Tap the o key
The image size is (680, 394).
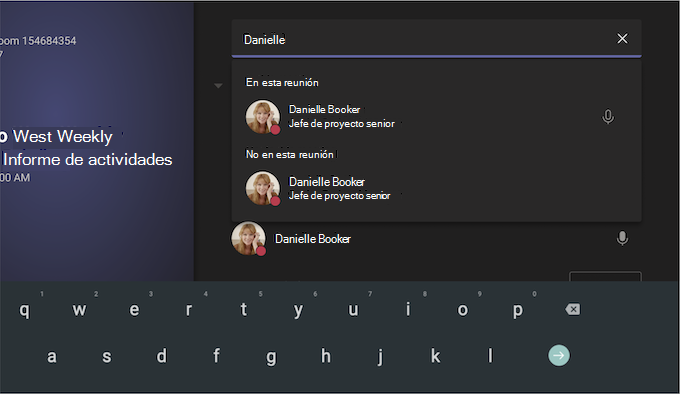coord(463,310)
